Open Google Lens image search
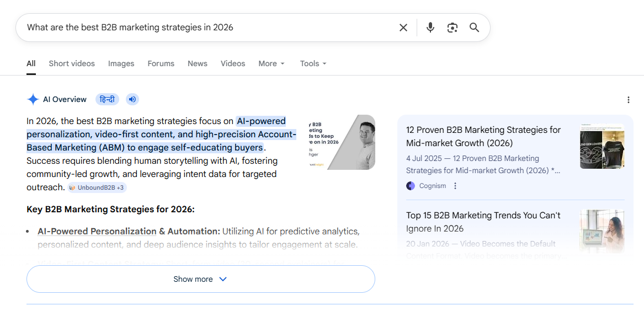This screenshot has height=311, width=644. click(453, 28)
